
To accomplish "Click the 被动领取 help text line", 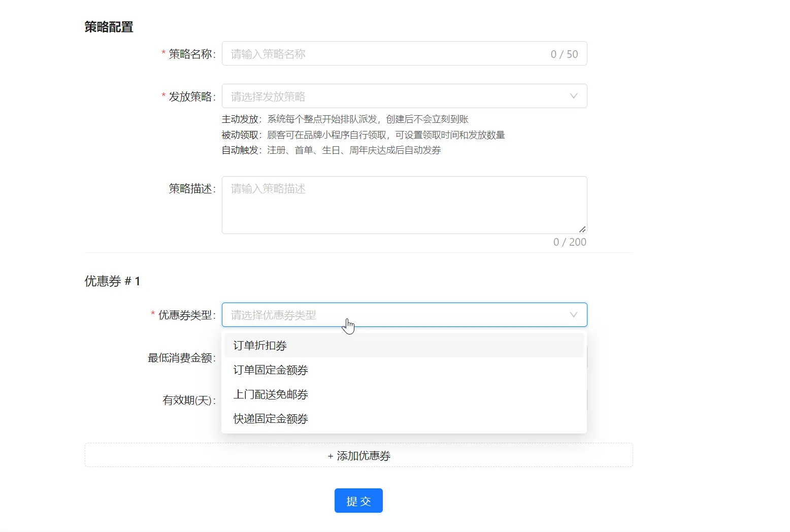I will (x=364, y=135).
